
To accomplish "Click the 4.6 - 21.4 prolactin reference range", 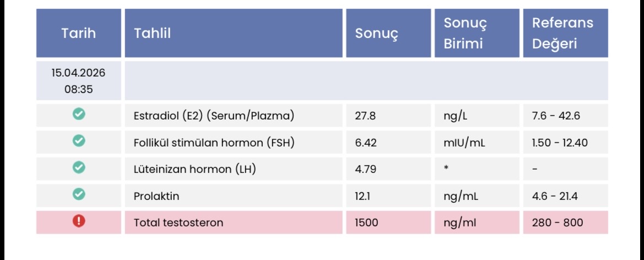I will (x=555, y=196).
